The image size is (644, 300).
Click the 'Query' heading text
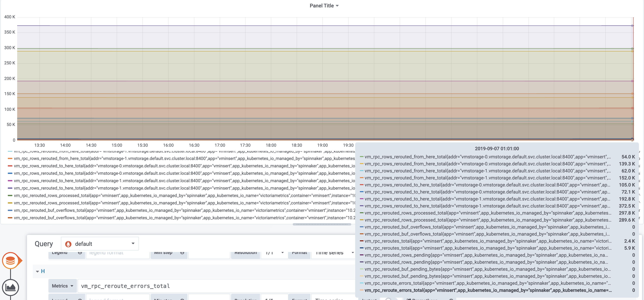(x=44, y=244)
